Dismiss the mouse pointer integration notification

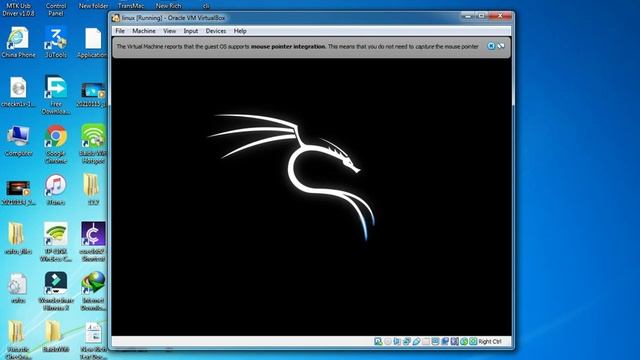pyautogui.click(x=491, y=46)
